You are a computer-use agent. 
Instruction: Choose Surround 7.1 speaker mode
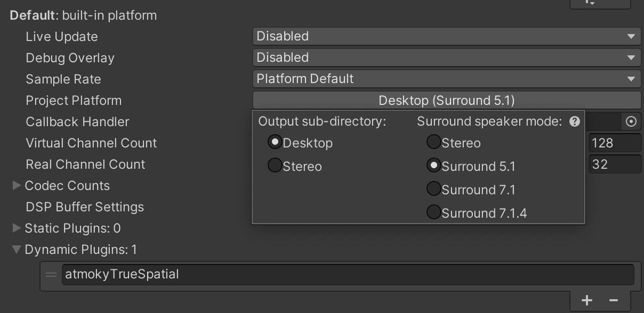(434, 189)
